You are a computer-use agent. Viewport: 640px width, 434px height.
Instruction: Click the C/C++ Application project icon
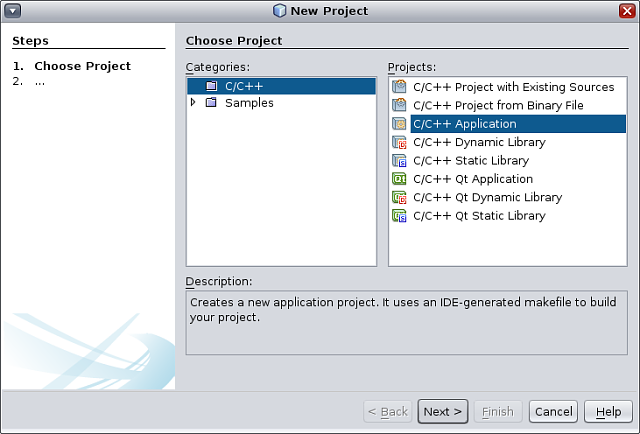[x=400, y=124]
